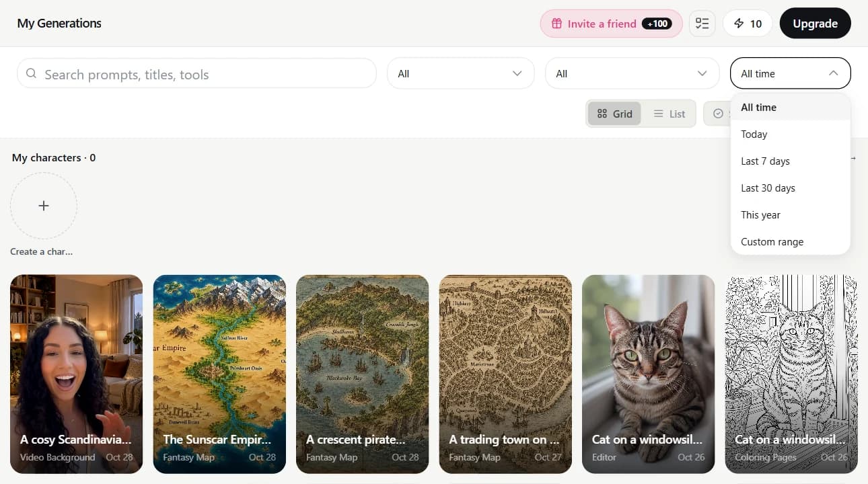Click the Upgrade button
The image size is (868, 484).
coord(815,24)
